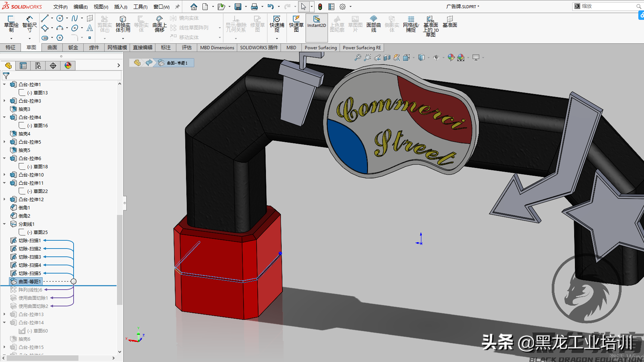
Task: Click the 缩放 search box at top right
Action: coord(605,6)
